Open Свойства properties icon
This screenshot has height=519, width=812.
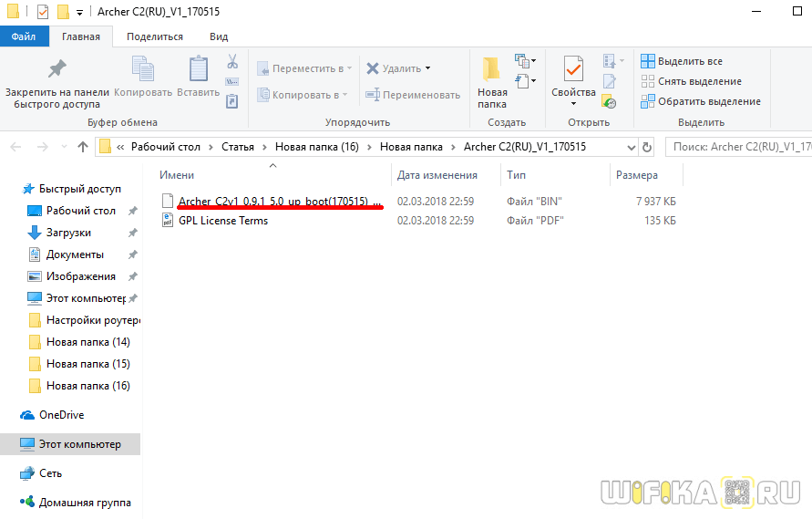(573, 68)
